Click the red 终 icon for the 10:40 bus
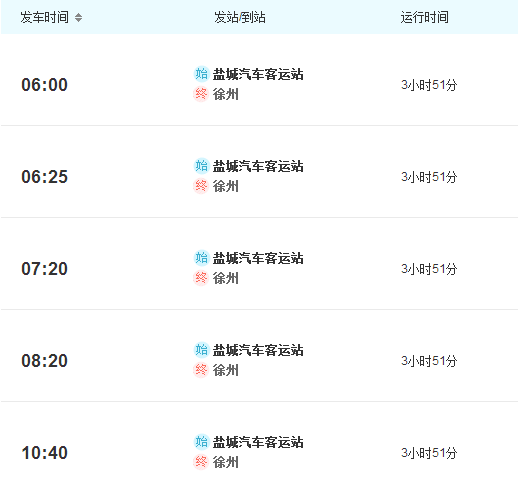The image size is (518, 489). [201, 462]
